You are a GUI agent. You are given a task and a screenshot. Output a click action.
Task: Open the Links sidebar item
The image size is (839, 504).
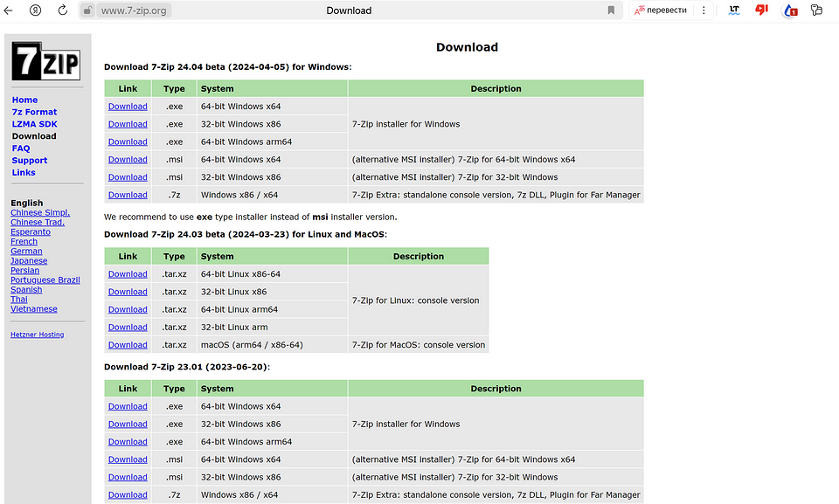tap(24, 172)
